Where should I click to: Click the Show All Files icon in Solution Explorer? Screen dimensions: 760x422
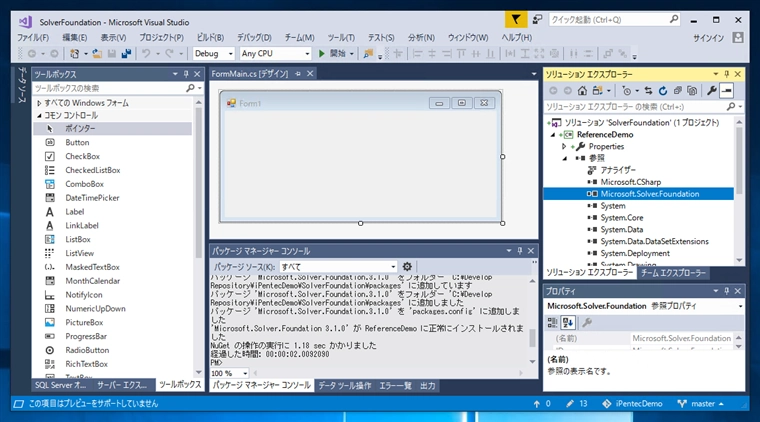tap(692, 91)
